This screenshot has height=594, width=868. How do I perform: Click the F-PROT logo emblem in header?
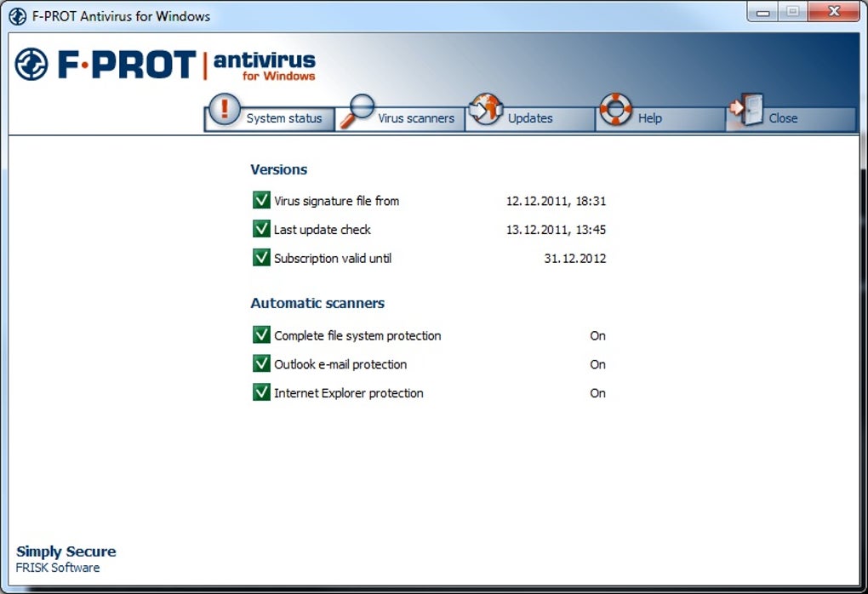coord(31,64)
